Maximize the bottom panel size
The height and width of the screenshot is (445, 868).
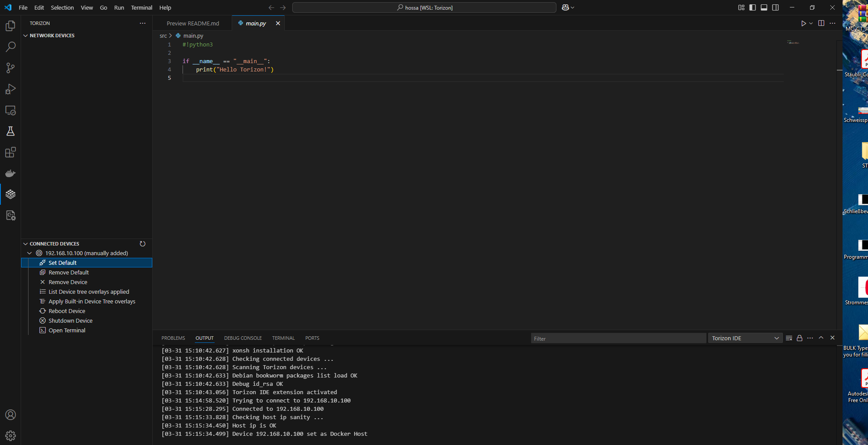821,338
